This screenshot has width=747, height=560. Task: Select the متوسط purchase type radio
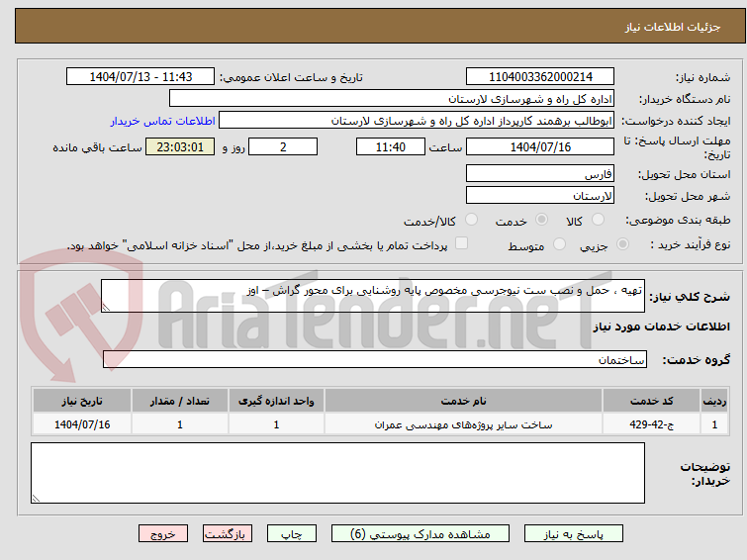click(x=559, y=244)
